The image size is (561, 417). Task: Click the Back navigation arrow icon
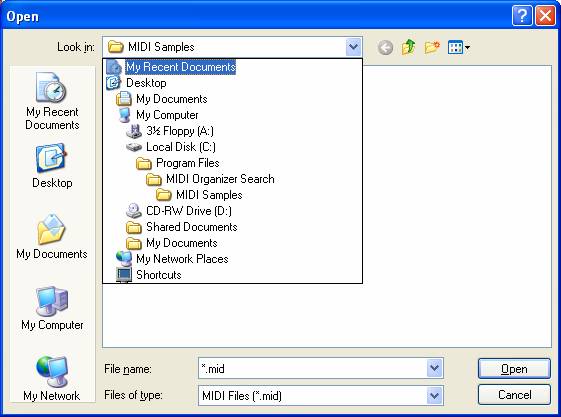coord(385,47)
